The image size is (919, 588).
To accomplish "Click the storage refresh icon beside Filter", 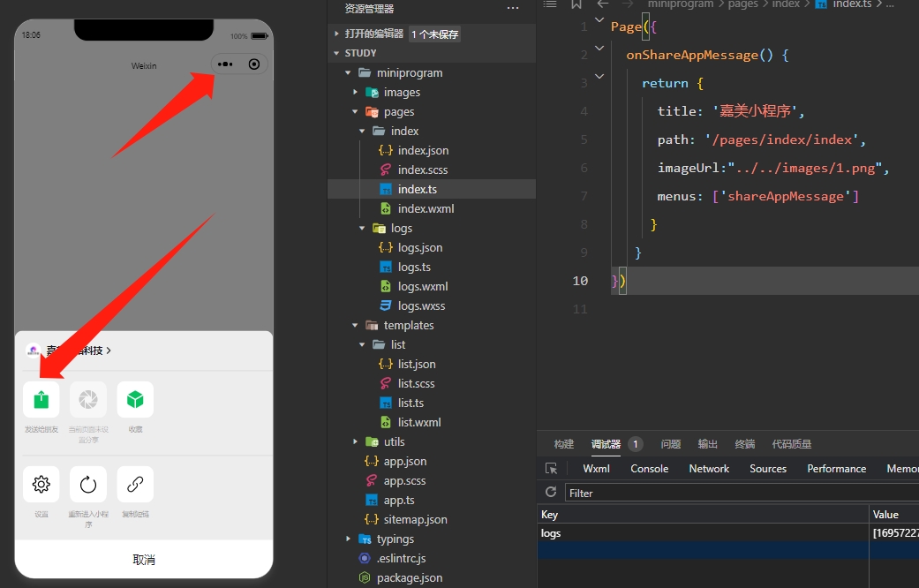I will pyautogui.click(x=551, y=493).
